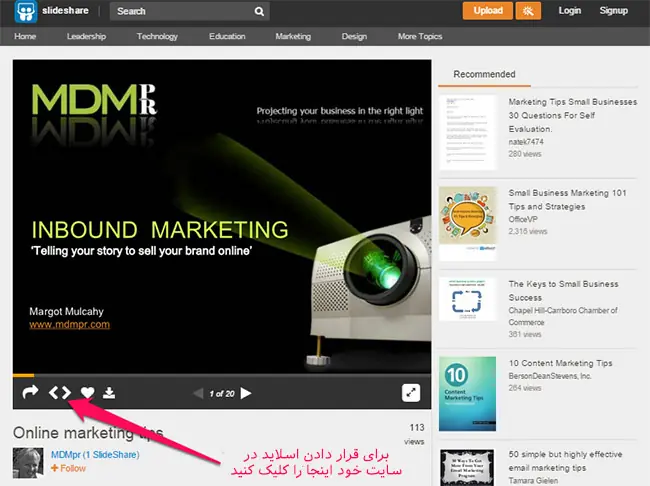This screenshot has width=650, height=486.
Task: Click the slideshare wordmark text
Action: pos(65,11)
